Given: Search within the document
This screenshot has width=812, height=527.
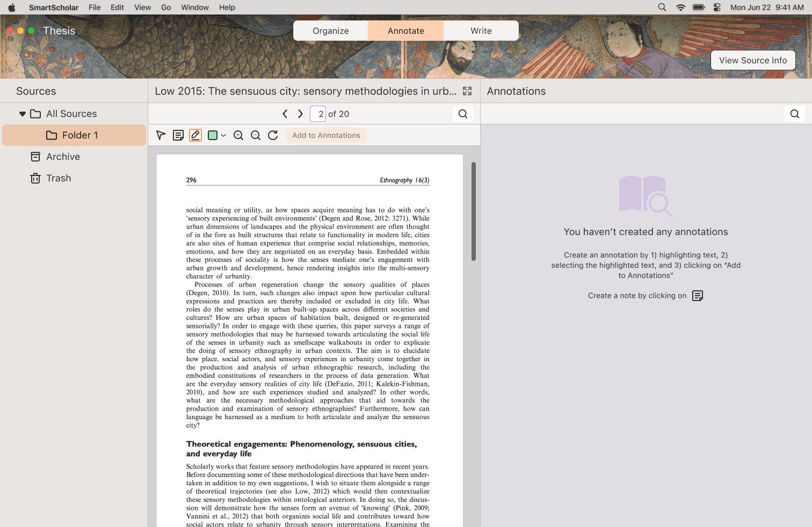Looking at the screenshot, I should click(x=463, y=114).
